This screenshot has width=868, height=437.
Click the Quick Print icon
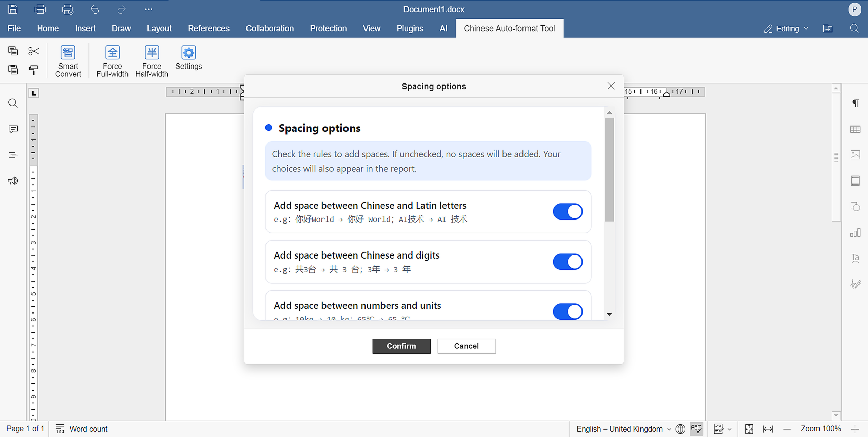67,9
